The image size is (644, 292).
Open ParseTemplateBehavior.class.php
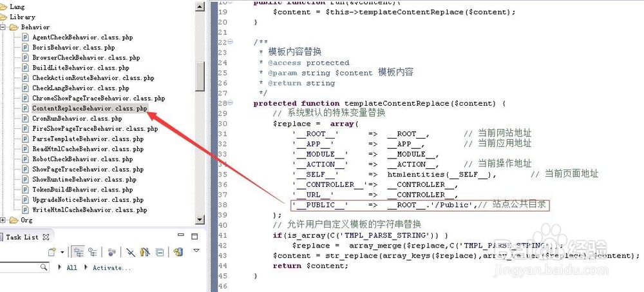pyautogui.click(x=88, y=139)
